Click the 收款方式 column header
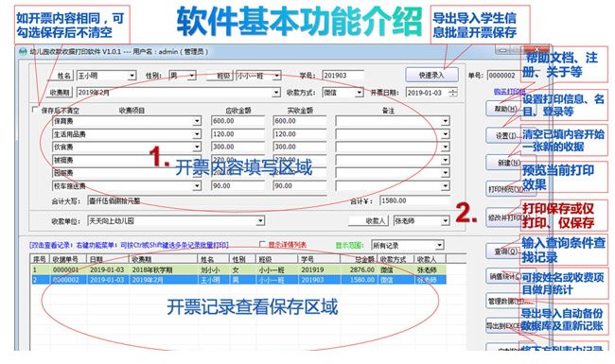615x364 pixels. pos(395,259)
